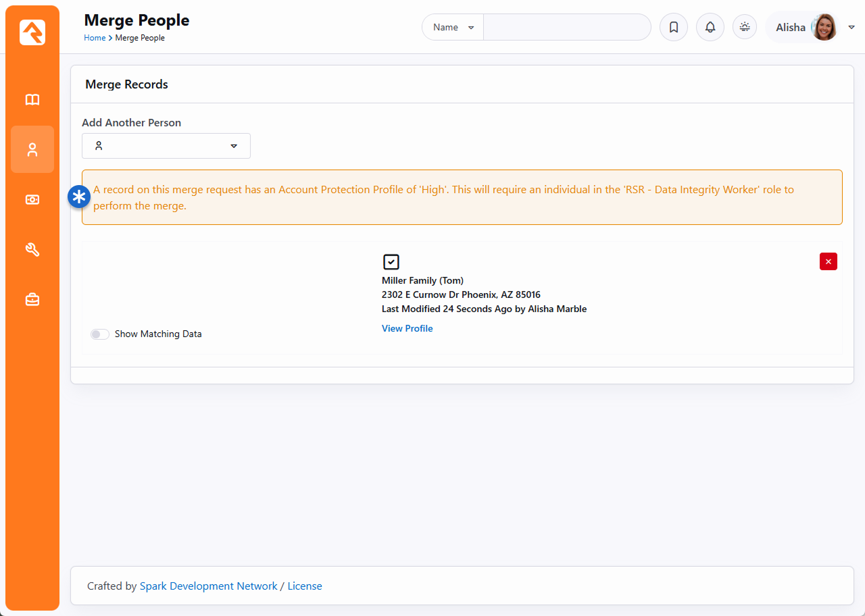The height and width of the screenshot is (616, 865).
Task: Click the Rock logo in sidebar
Action: (x=32, y=32)
